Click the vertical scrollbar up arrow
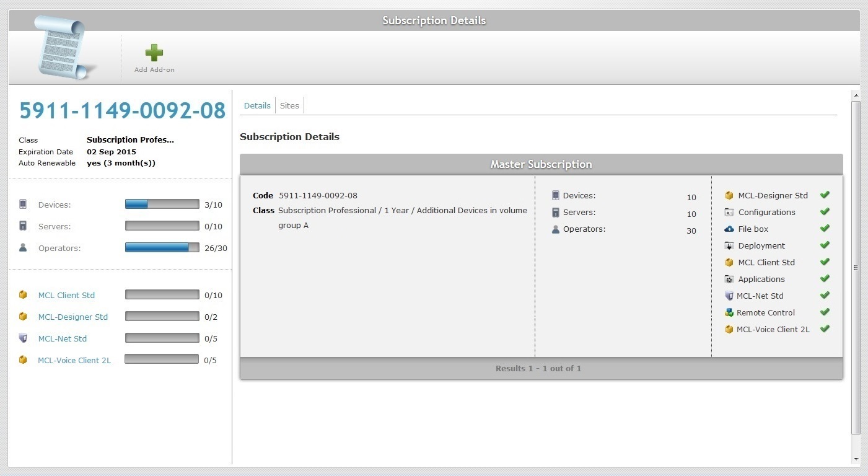The height and width of the screenshot is (476, 868). pos(856,95)
